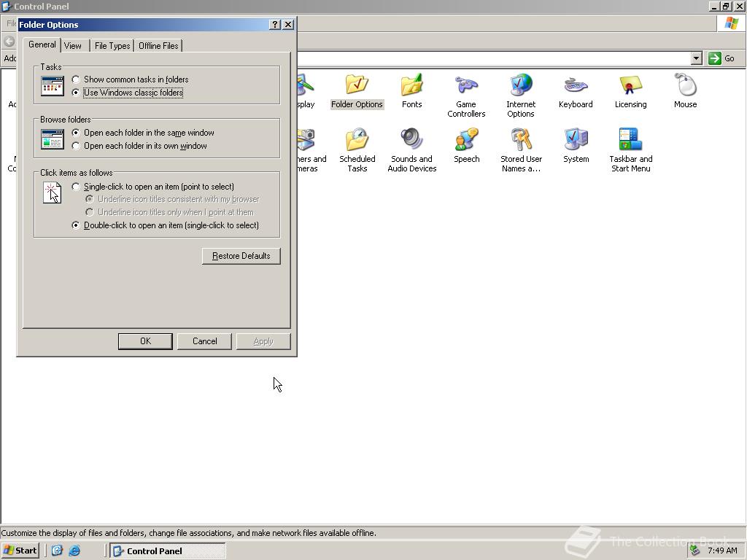The height and width of the screenshot is (560, 747).
Task: Click the Show Desktop quick launch icon
Action: pos(57,551)
